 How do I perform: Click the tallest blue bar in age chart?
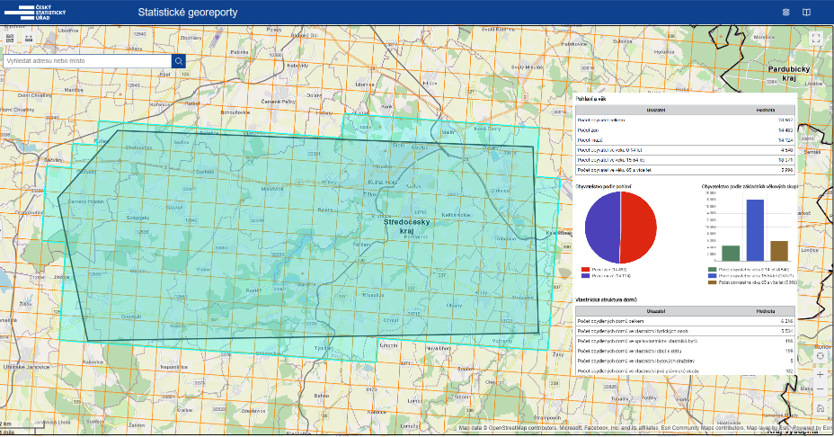coord(755,230)
